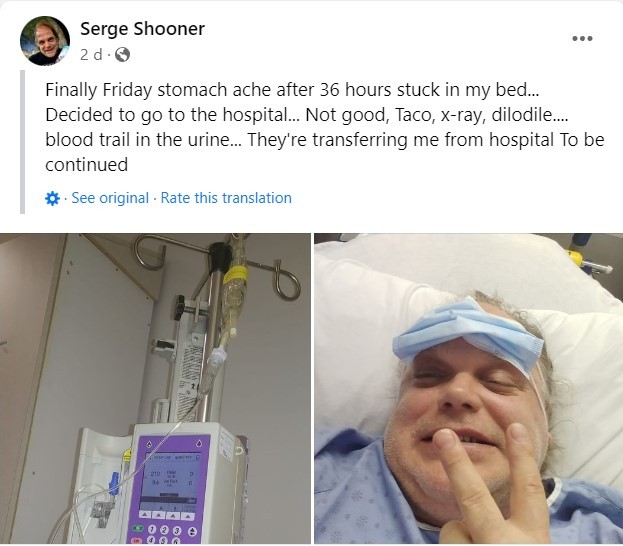Click the blue face mask on man's forehead

tap(467, 334)
